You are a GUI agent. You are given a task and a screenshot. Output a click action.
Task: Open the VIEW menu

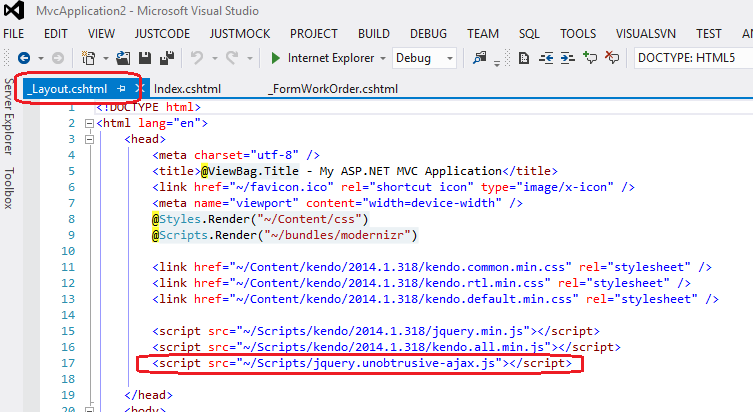(101, 34)
